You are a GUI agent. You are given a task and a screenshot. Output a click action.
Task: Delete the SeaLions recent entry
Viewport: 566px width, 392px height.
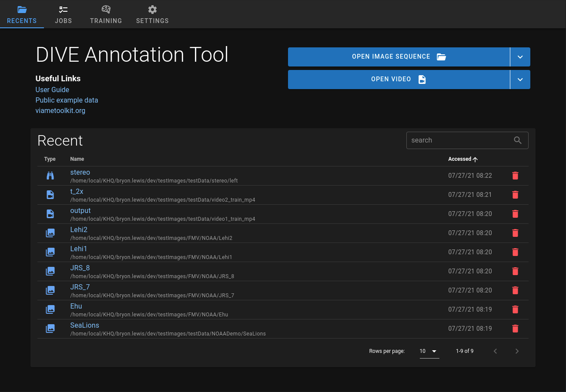coord(515,329)
